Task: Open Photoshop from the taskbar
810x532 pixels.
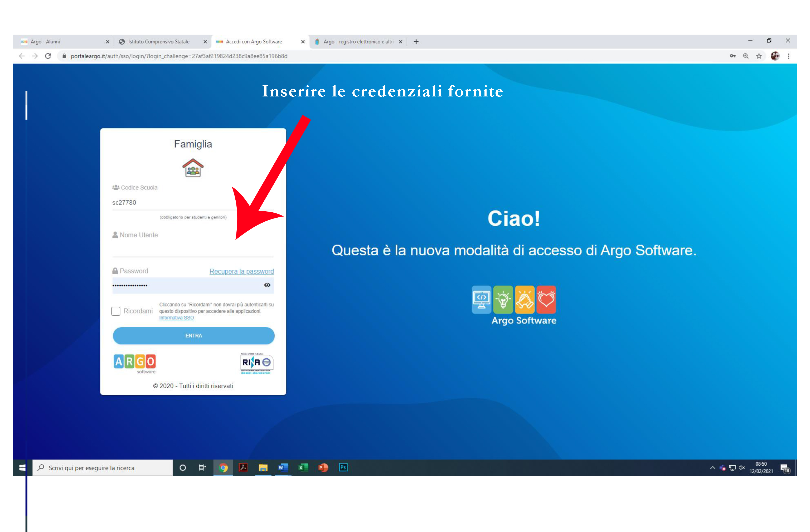Action: [x=343, y=467]
